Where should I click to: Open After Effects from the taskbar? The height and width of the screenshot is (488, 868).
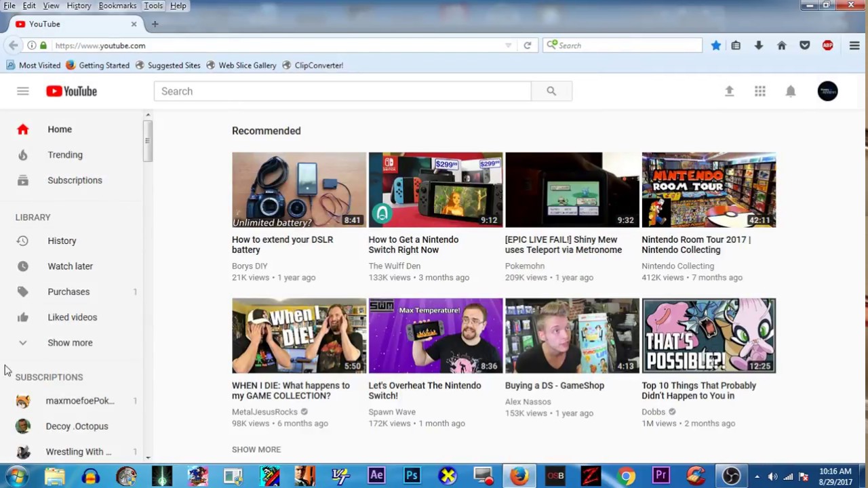click(376, 476)
